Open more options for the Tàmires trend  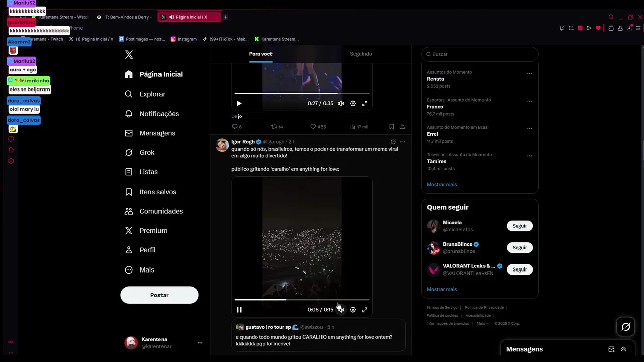pyautogui.click(x=529, y=156)
